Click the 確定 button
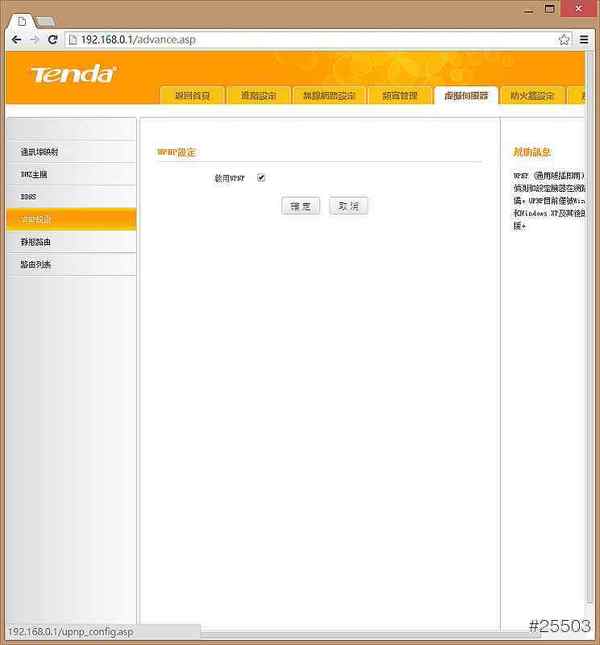This screenshot has height=645, width=600. pos(301,206)
